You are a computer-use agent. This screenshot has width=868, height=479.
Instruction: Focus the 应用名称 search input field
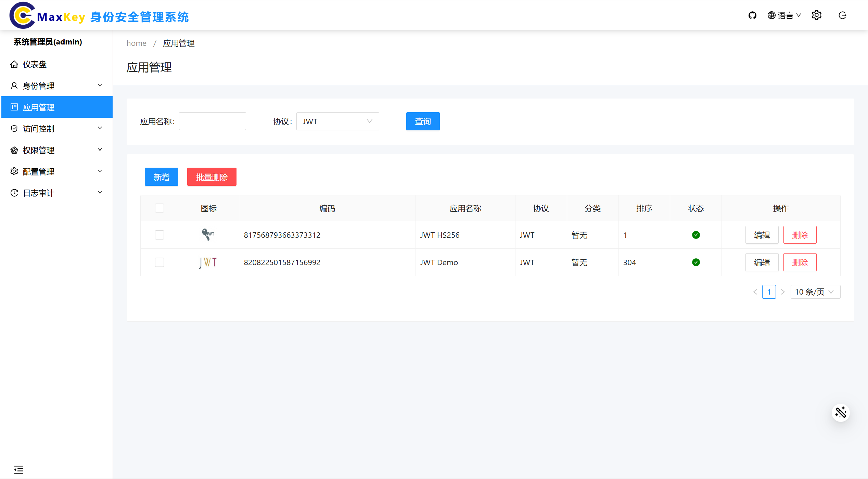coord(212,121)
